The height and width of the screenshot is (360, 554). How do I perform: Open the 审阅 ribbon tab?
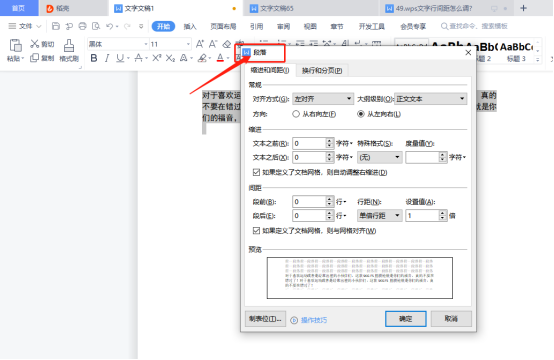tap(283, 26)
